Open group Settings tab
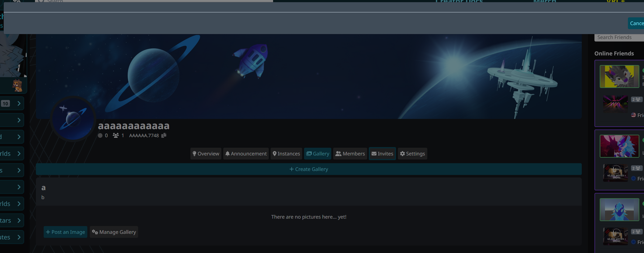Viewport: 644px width, 253px height. tap(412, 154)
